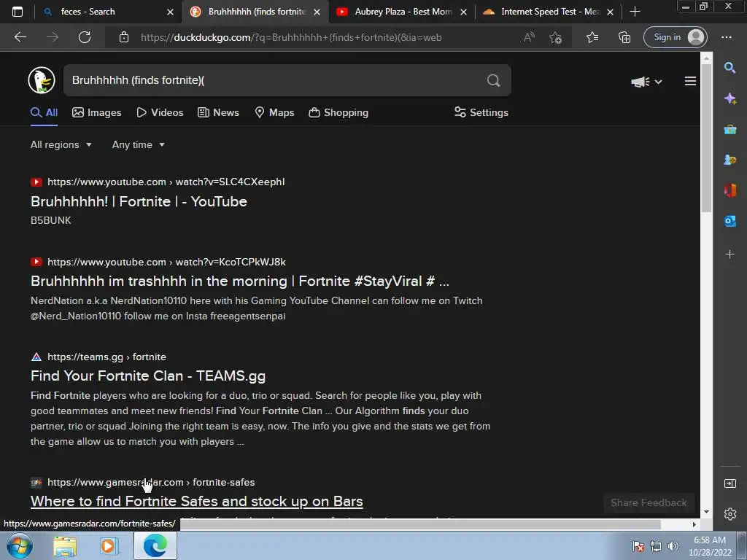Expand the Any time dropdown
The height and width of the screenshot is (560, 747).
(x=139, y=145)
